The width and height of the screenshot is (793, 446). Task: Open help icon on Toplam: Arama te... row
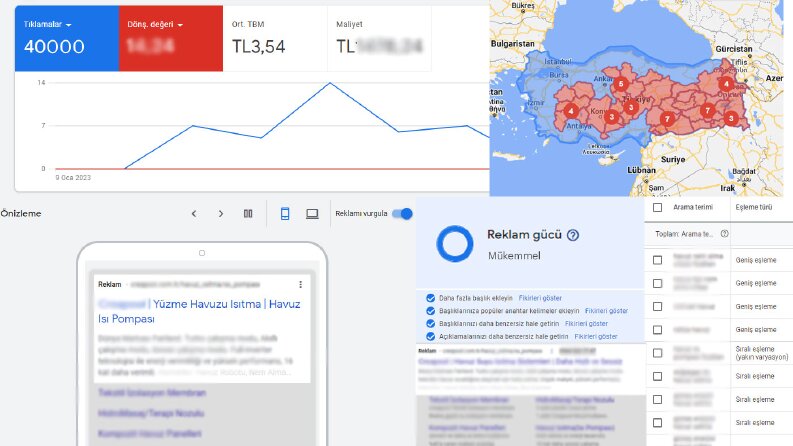click(724, 234)
